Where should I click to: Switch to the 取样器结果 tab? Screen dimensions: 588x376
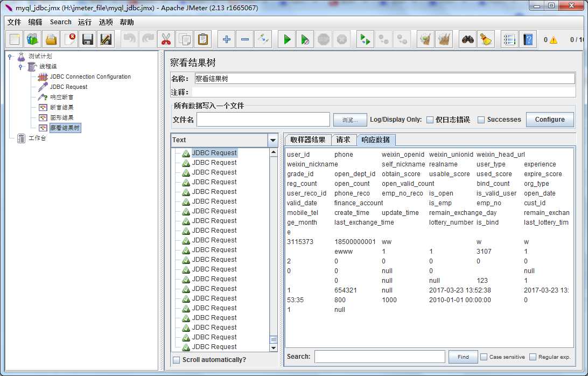tap(308, 140)
